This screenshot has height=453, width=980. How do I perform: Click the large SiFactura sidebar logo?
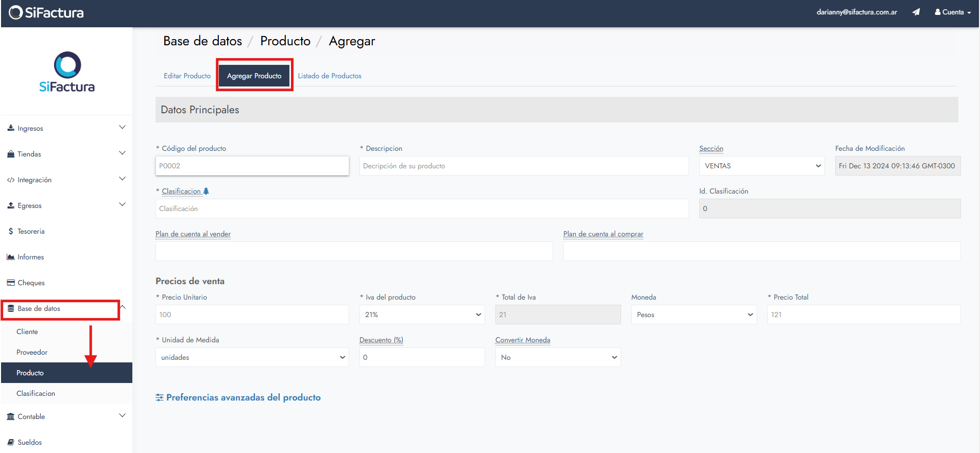click(x=67, y=72)
